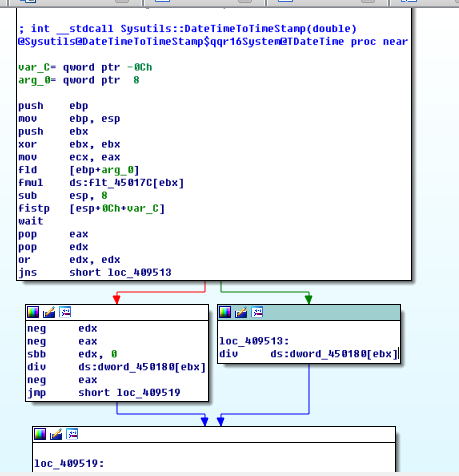Click the 'neg eax' line above the jmp instruction
Screen dimensions: 459x476
62,380
